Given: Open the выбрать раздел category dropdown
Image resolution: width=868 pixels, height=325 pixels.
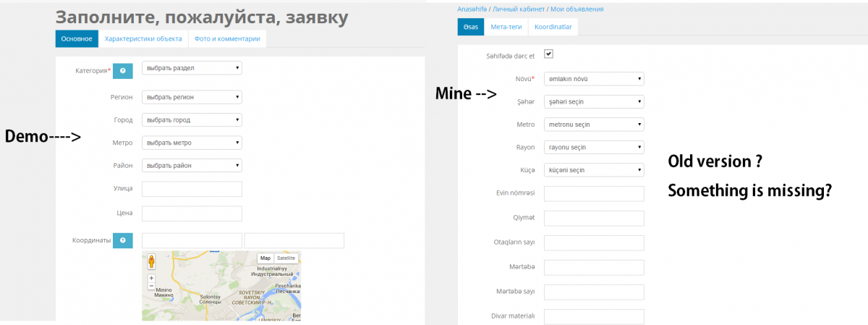Looking at the screenshot, I should coord(192,68).
